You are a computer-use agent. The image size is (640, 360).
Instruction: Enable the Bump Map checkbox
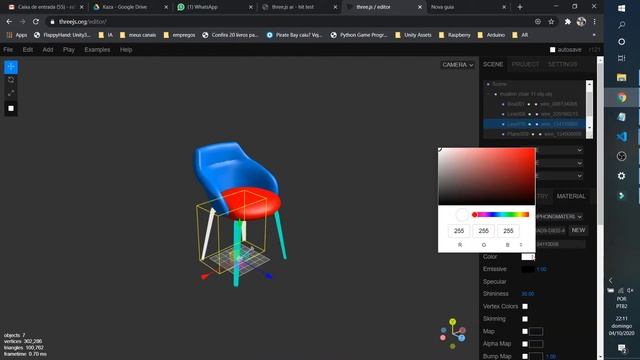(x=525, y=356)
